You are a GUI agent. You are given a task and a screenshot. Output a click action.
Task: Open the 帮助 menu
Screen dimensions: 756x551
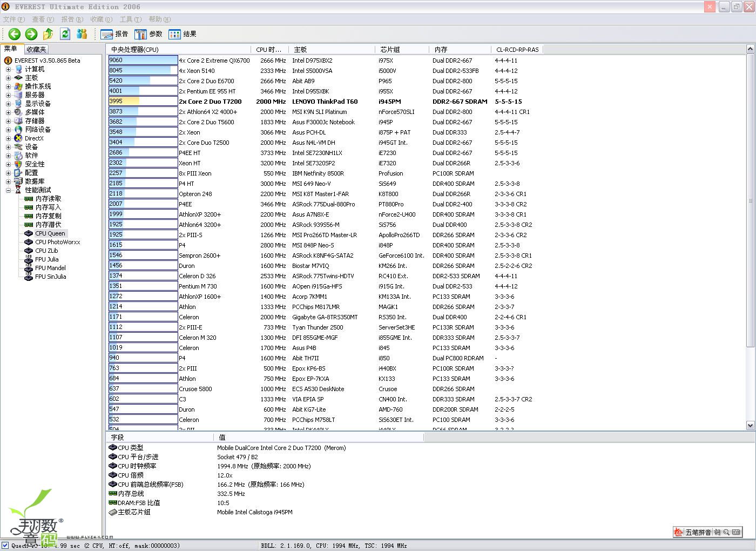[159, 19]
